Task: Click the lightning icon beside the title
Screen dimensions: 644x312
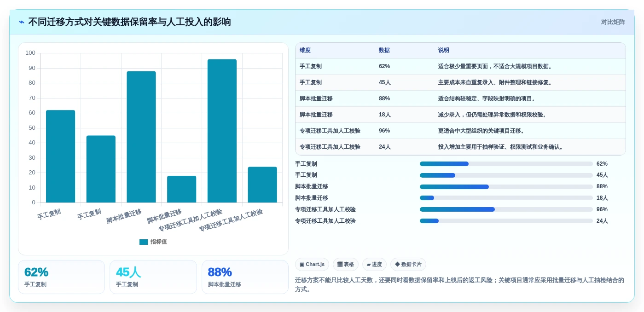Action: click(22, 22)
